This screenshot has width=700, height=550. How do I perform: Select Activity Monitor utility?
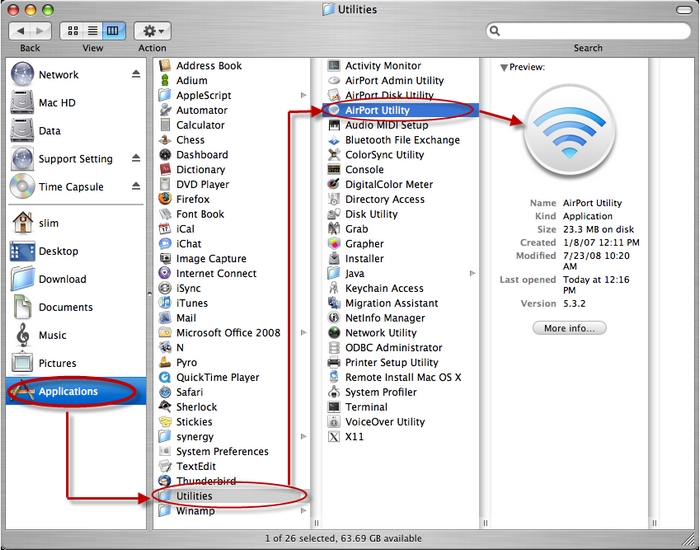tap(400, 66)
